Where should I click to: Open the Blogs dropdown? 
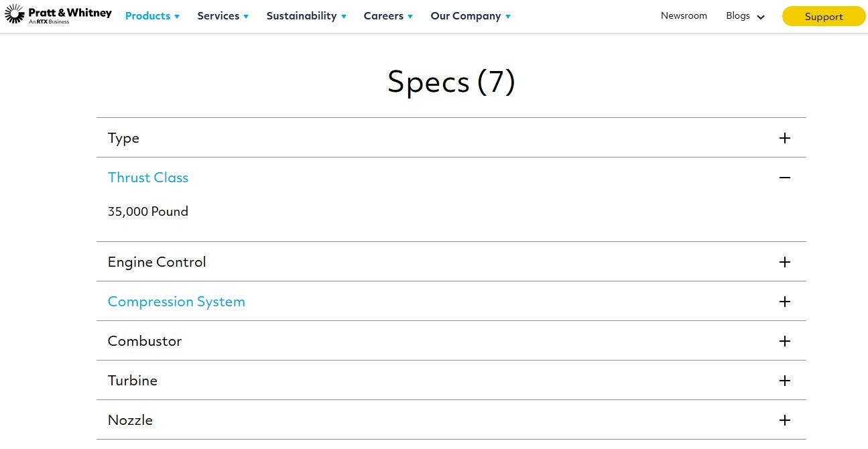coord(745,16)
